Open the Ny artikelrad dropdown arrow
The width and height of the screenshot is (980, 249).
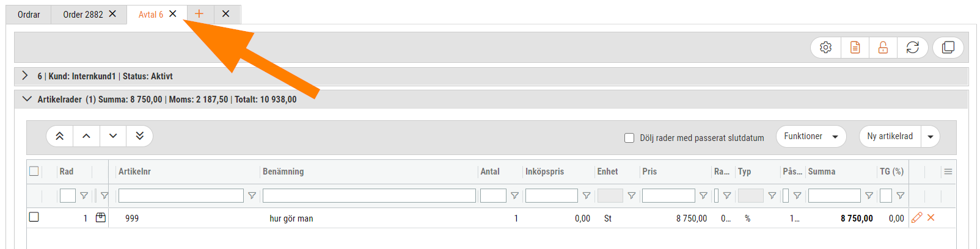pyautogui.click(x=931, y=137)
